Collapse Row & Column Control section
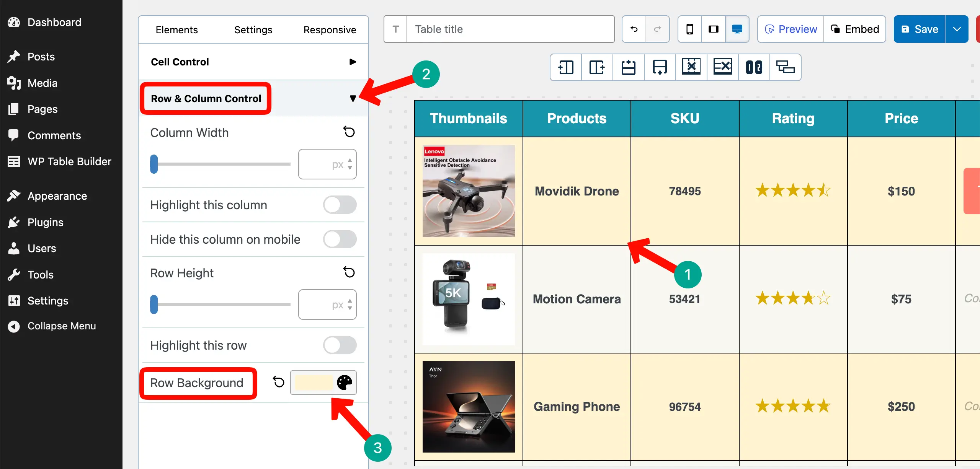Image resolution: width=980 pixels, height=469 pixels. pyautogui.click(x=353, y=99)
